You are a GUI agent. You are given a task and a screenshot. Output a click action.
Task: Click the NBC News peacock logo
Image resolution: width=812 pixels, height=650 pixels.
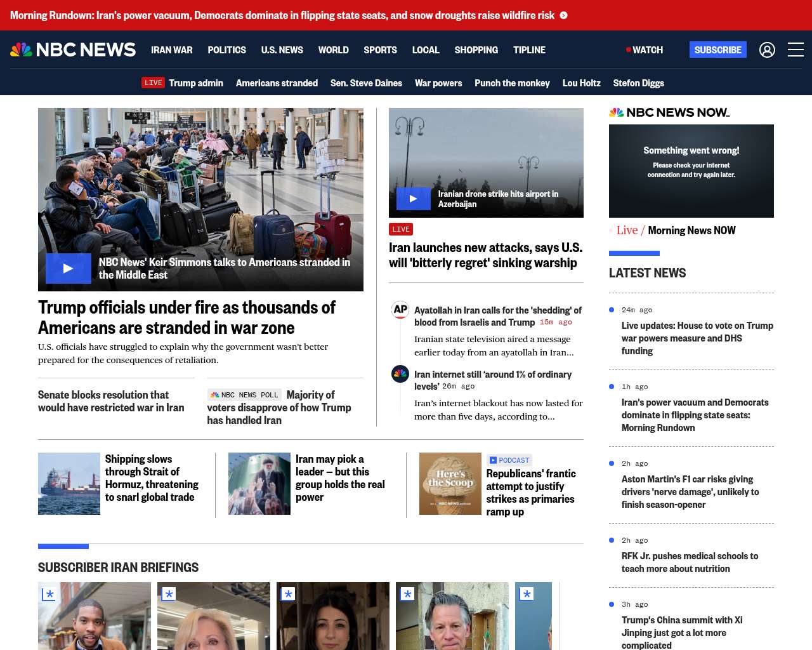click(x=73, y=50)
